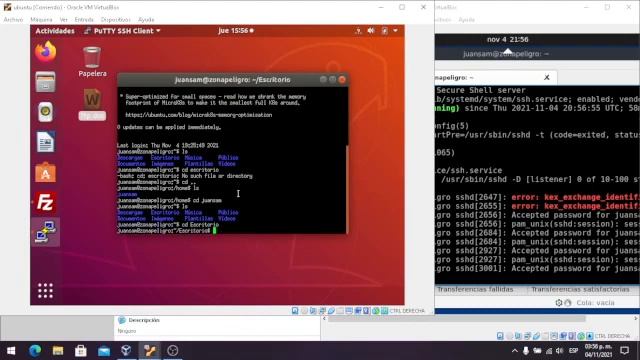640x360 pixels.
Task: Click Windows taskbar date and time
Action: coord(598,351)
